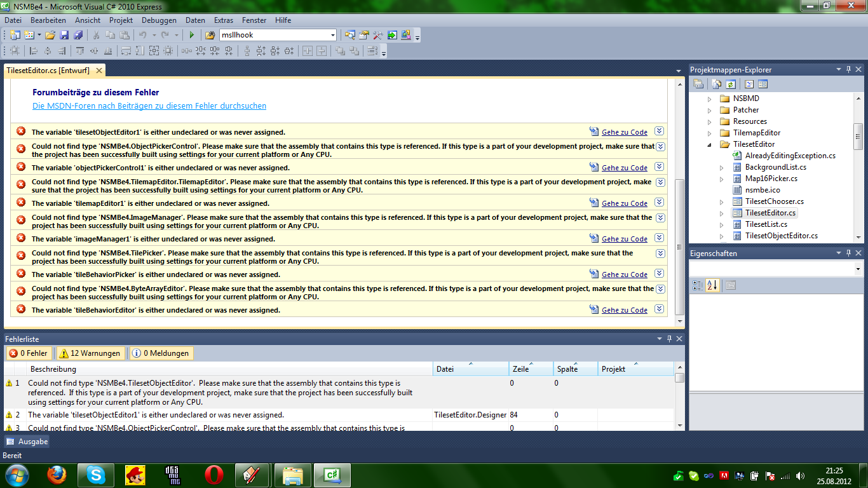The height and width of the screenshot is (488, 868).
Task: Toggle the 0 Fehler filter button
Action: click(x=29, y=353)
